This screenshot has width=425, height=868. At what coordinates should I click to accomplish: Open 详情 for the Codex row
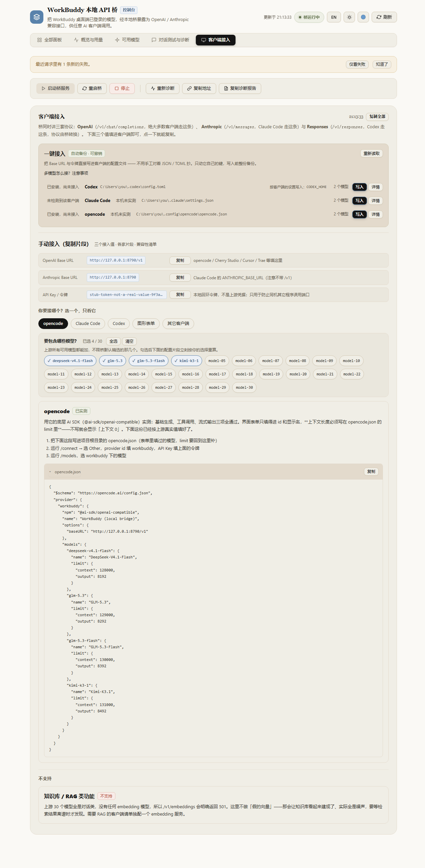376,187
